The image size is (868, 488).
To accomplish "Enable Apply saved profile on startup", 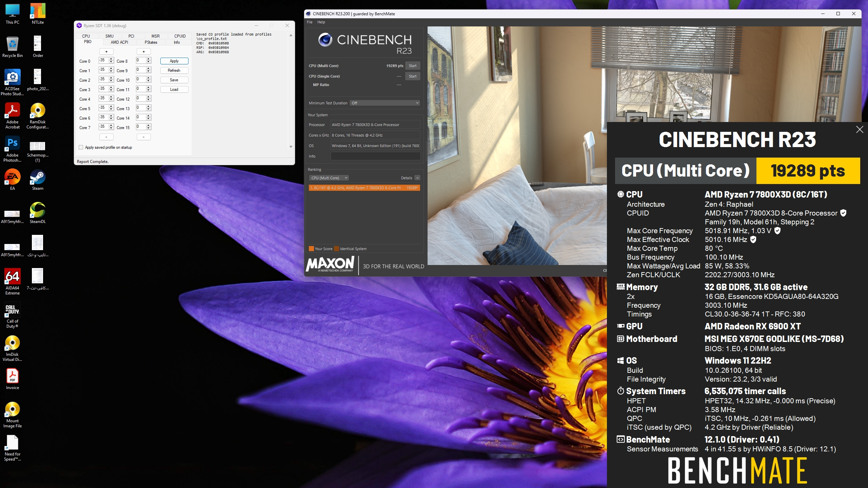I will (81, 147).
